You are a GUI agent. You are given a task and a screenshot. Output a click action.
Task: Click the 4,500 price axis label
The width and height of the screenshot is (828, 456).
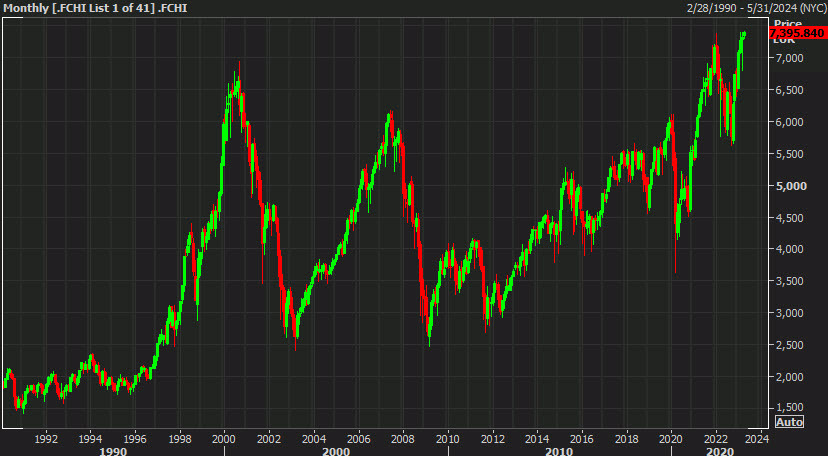pos(789,217)
